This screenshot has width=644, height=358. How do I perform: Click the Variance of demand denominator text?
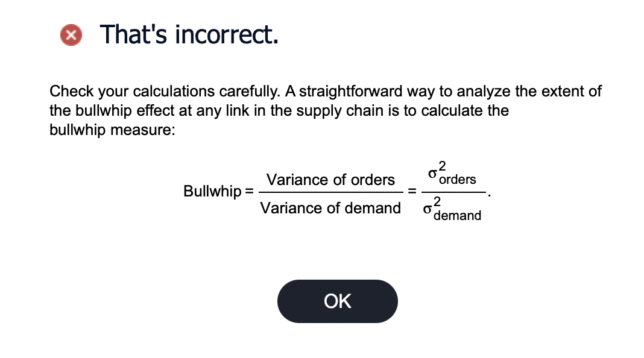coord(330,208)
